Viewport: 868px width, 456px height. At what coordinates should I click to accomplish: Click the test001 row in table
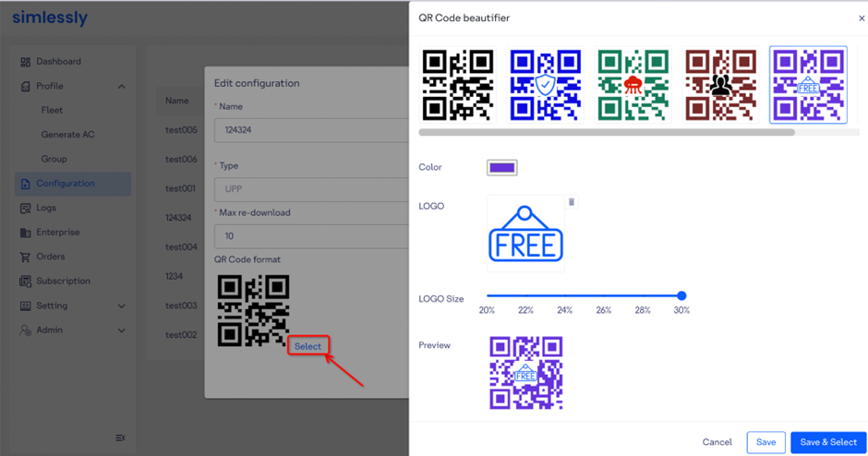coord(180,188)
